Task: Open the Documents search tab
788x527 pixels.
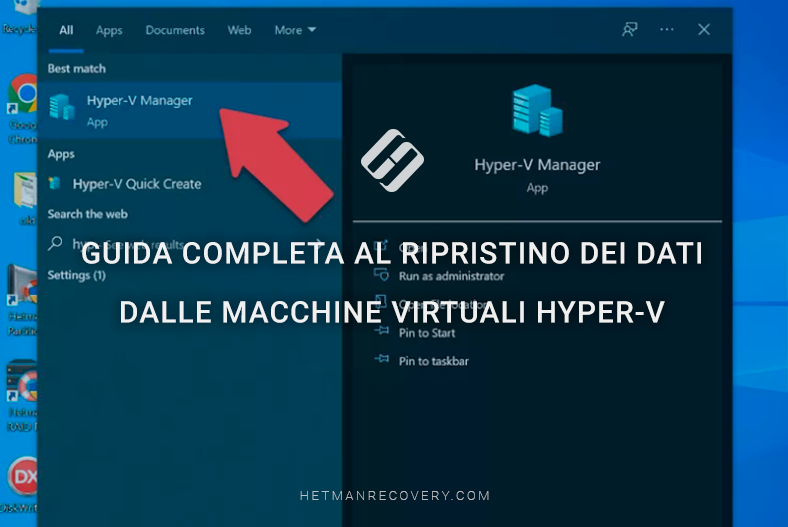Action: (x=175, y=30)
